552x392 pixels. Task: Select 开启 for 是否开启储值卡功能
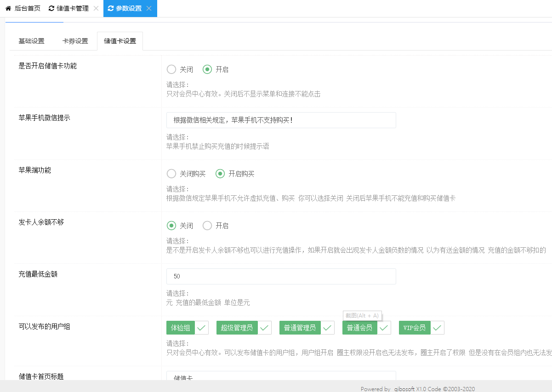click(x=207, y=69)
